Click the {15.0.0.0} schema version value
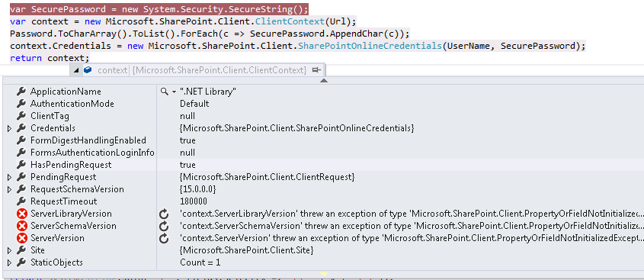The height and width of the screenshot is (280, 644). click(198, 189)
